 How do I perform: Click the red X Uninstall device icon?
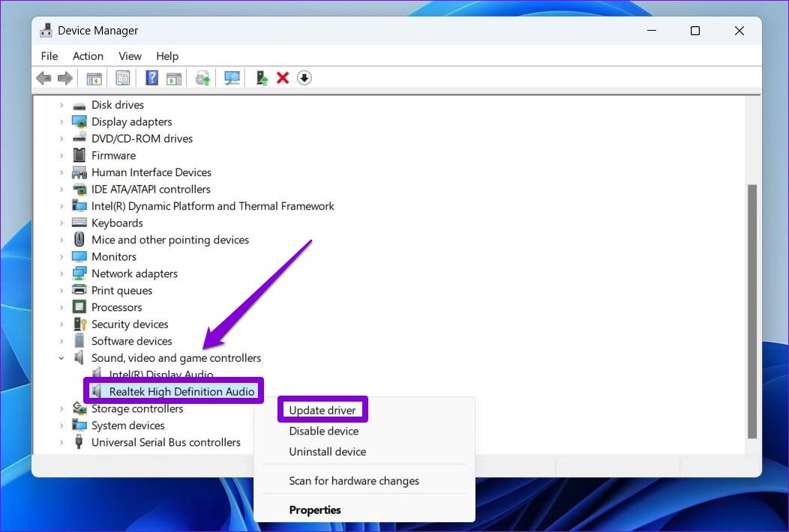283,77
